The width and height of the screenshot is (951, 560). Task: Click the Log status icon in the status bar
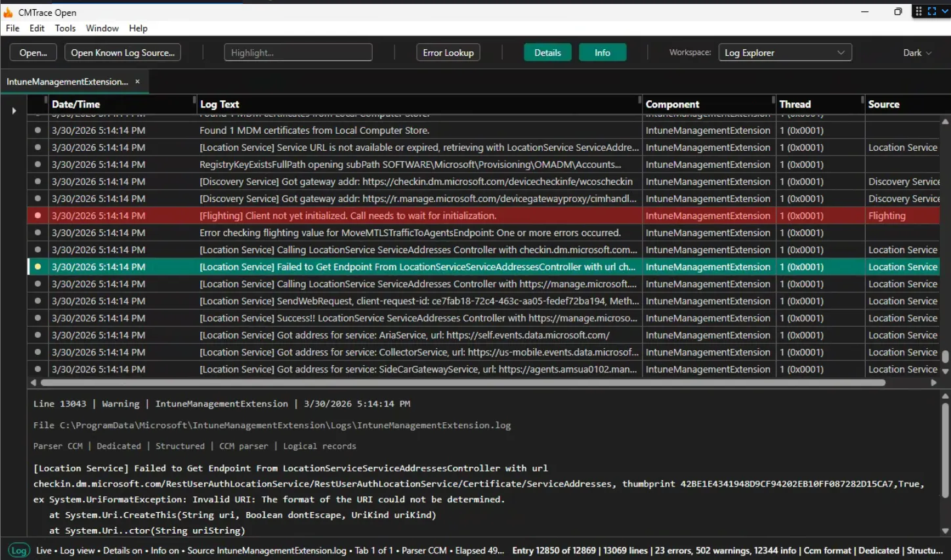tap(19, 550)
